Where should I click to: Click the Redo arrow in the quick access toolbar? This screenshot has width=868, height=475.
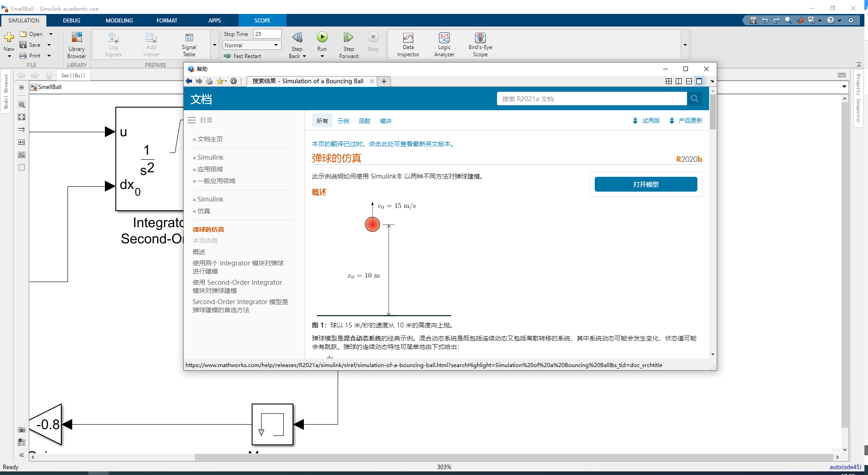coord(776,20)
